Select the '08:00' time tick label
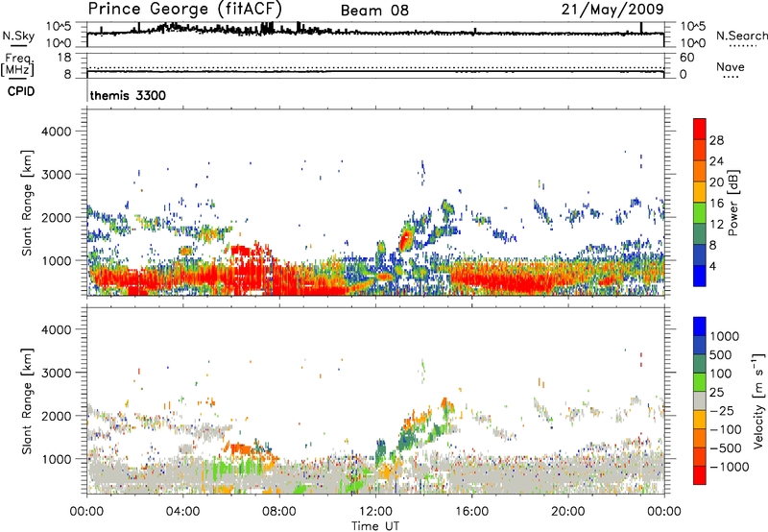The width and height of the screenshot is (768, 532). point(279,512)
